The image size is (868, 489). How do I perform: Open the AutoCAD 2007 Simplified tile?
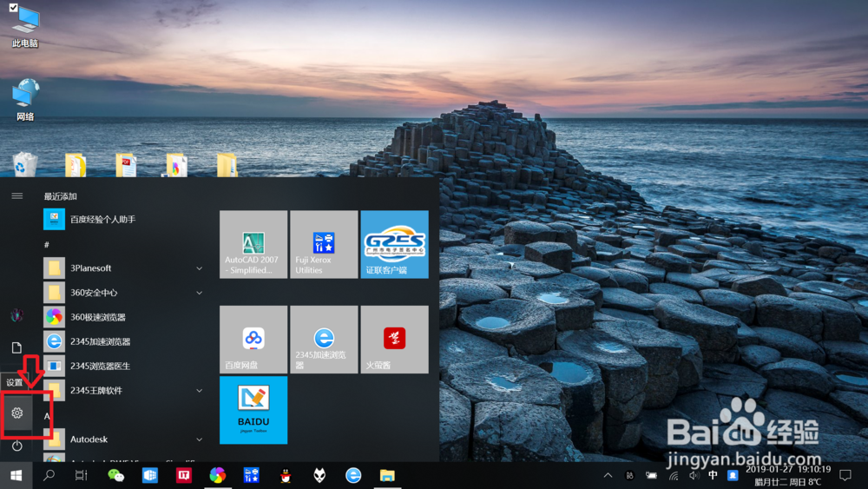point(253,244)
